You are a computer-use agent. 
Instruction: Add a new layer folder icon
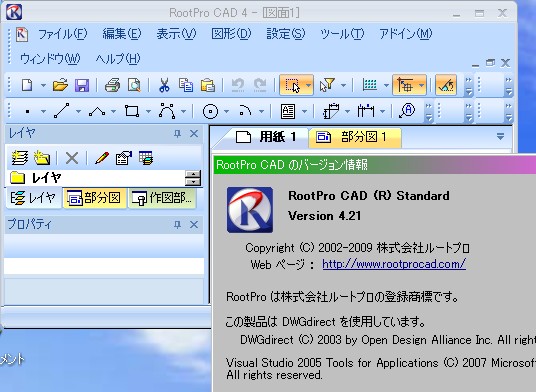(42, 158)
